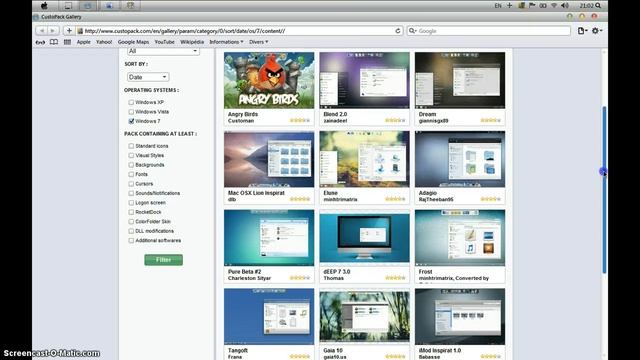This screenshot has width=640, height=360.
Task: Check the Fonts option
Action: 131,174
